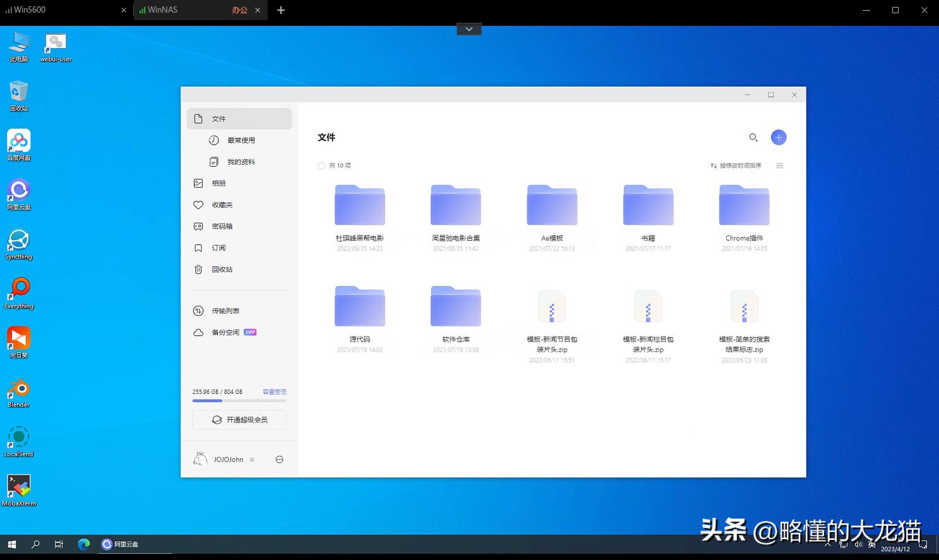
Task: Open 容量管理 storage management link
Action: [273, 391]
